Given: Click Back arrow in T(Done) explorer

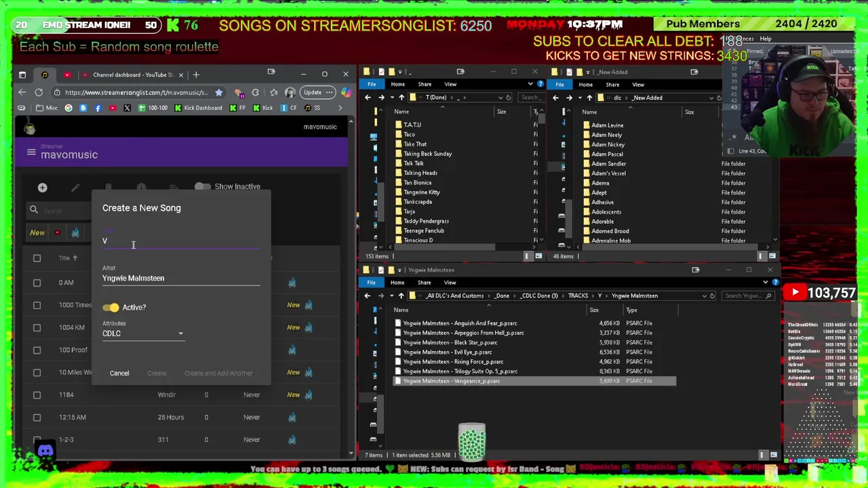Looking at the screenshot, I should [368, 98].
